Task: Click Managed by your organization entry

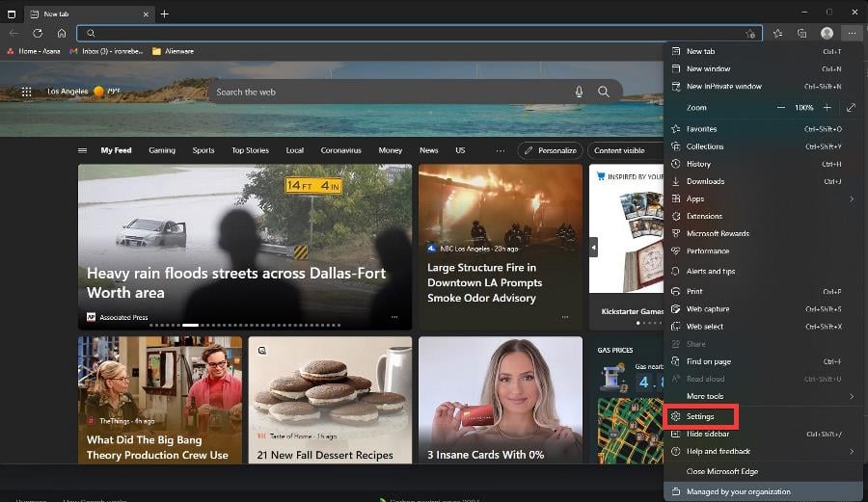Action: pos(764,491)
